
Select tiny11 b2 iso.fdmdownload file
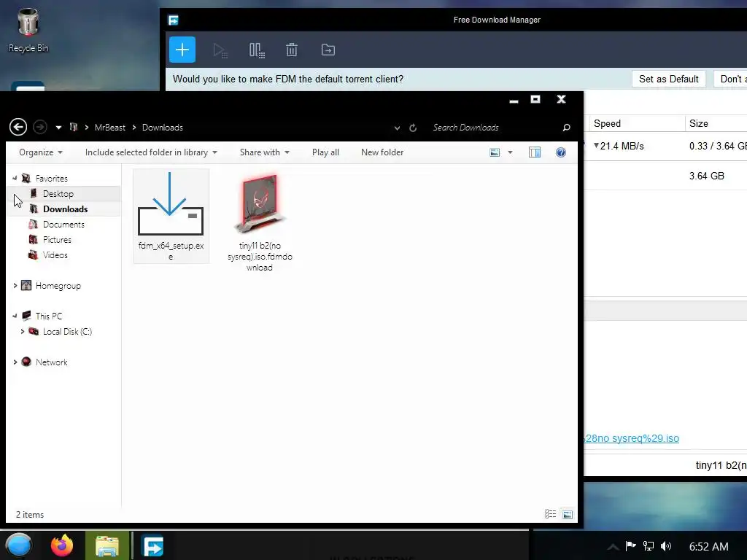pyautogui.click(x=260, y=222)
